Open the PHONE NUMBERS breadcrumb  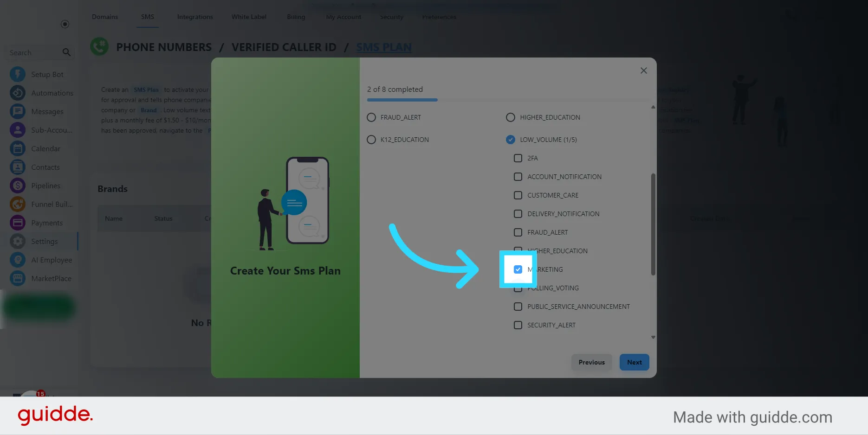click(164, 47)
